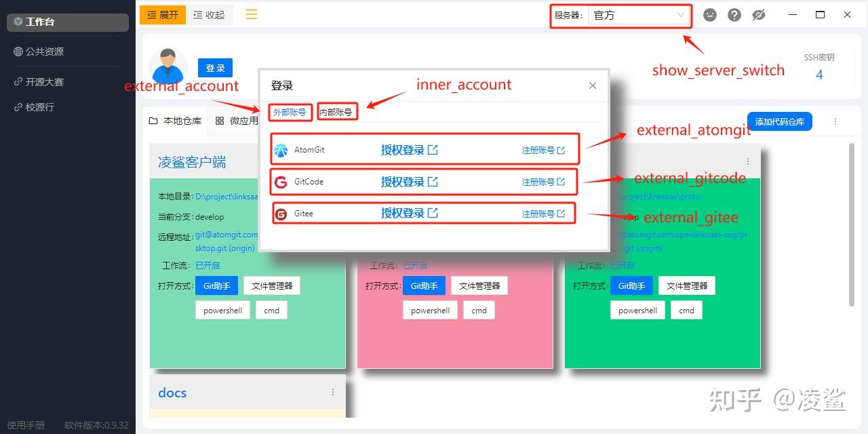This screenshot has height=434, width=868.
Task: Open the docs card kebab menu
Action: [333, 392]
